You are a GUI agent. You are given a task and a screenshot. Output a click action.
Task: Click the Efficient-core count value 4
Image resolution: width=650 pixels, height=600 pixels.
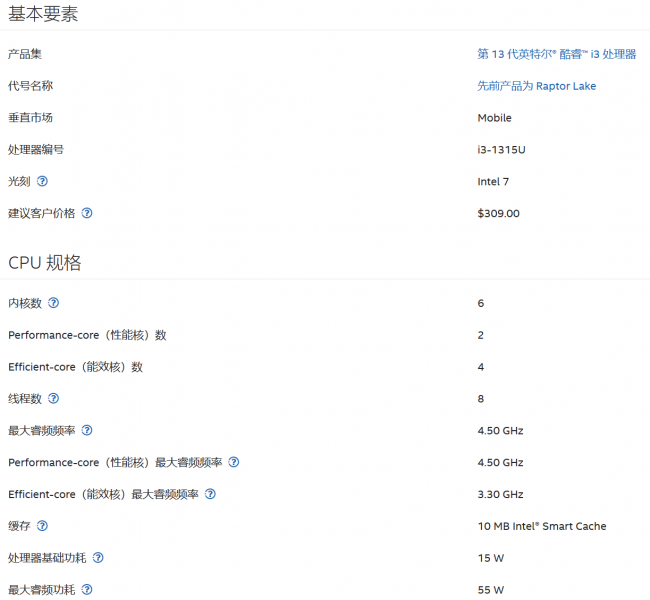pyautogui.click(x=480, y=367)
